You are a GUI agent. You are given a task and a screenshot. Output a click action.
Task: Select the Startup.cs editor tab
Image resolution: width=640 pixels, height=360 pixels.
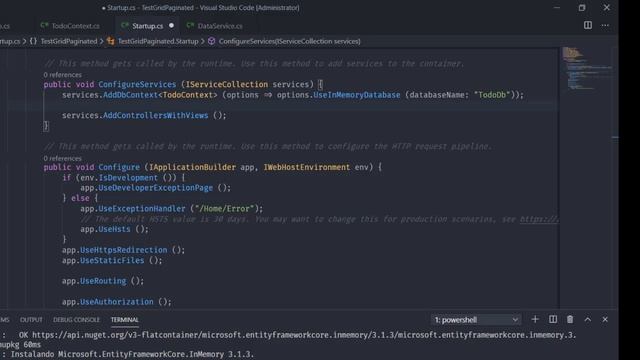tap(147, 26)
